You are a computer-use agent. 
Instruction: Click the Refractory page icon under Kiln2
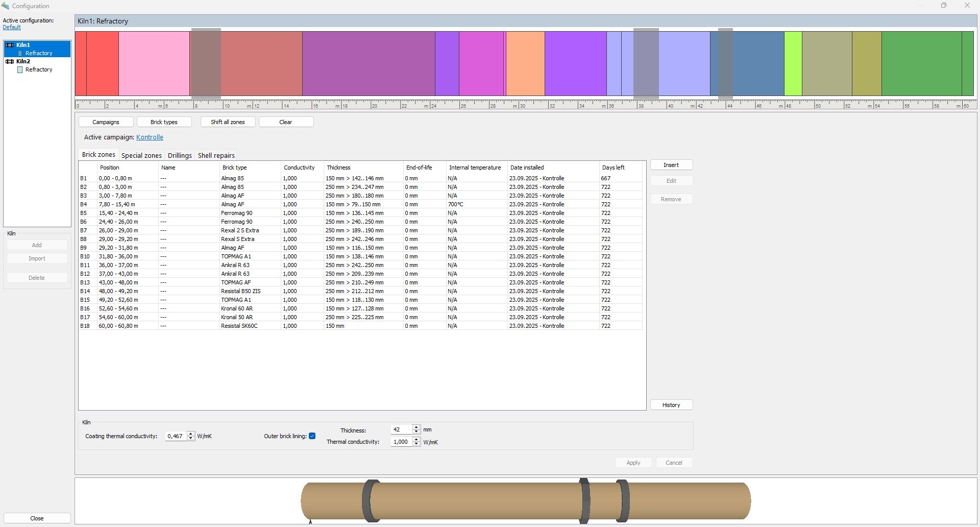point(20,69)
